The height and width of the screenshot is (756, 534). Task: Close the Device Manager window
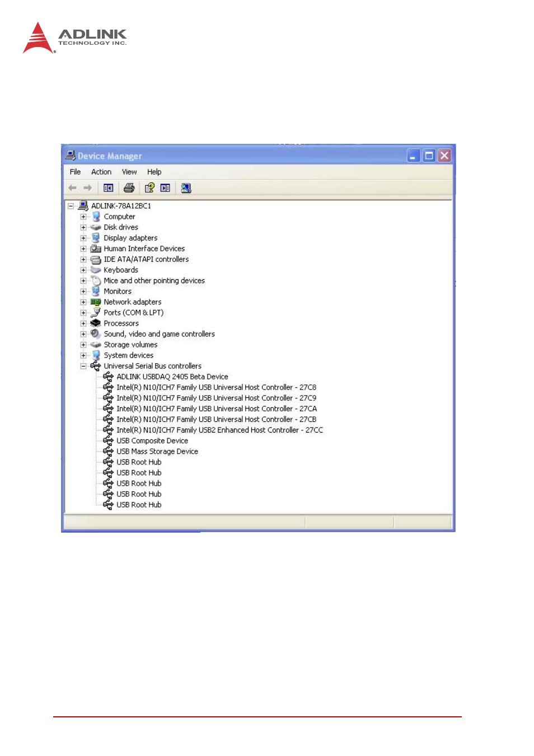click(x=444, y=156)
